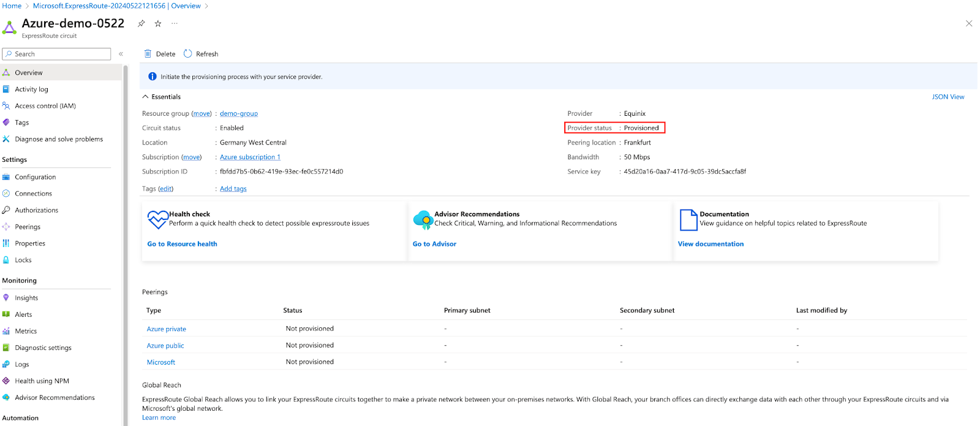Click the Alerts icon in the sidebar
Viewport: 980px width, 426px height.
tap(6, 314)
